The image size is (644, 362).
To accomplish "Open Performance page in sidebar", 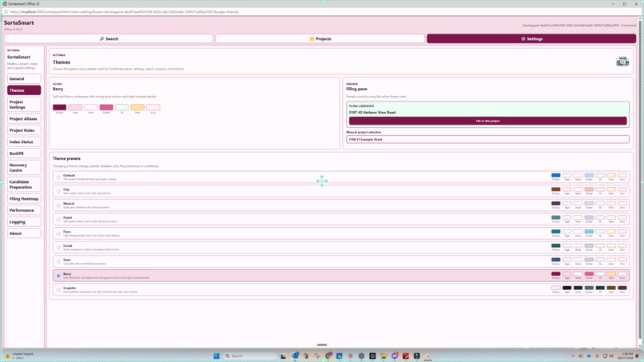I will coord(24,210).
